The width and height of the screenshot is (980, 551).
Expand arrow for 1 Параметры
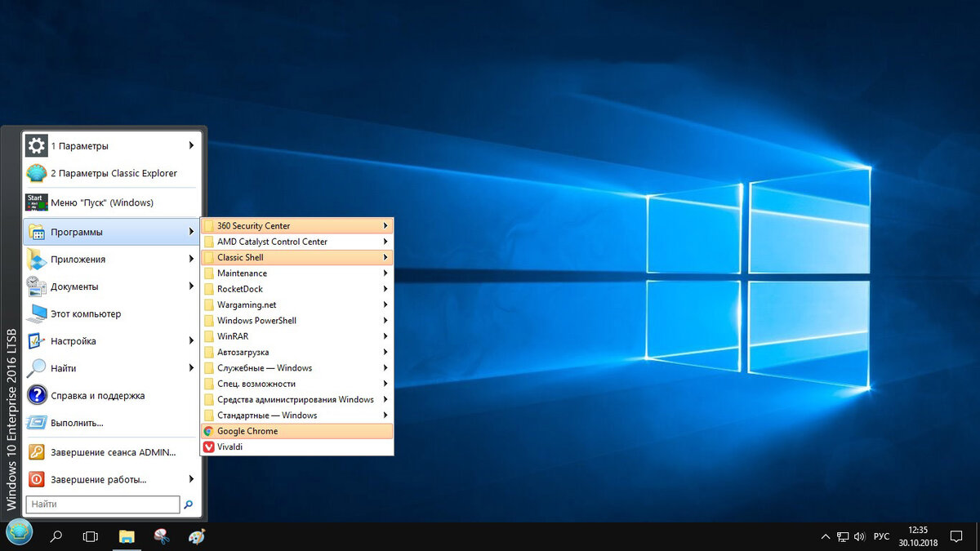tap(191, 146)
